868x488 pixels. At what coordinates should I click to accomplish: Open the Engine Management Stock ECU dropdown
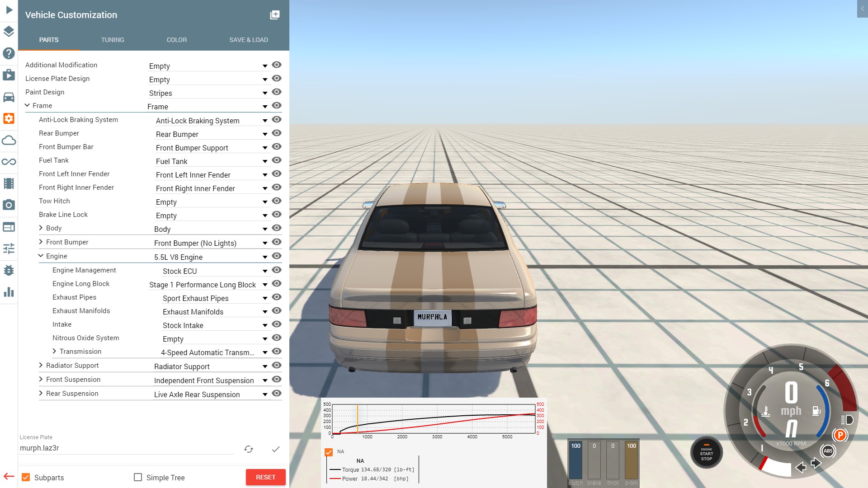pos(215,271)
